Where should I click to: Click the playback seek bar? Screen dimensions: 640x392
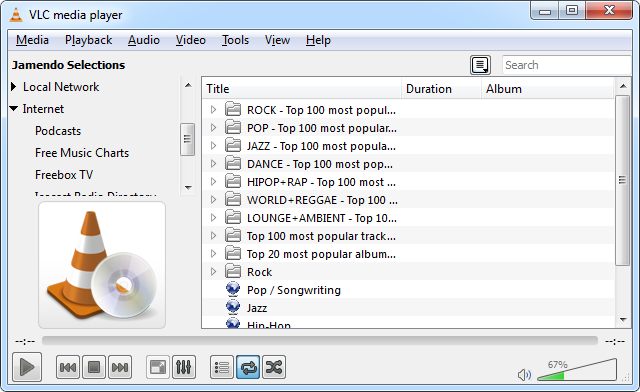(x=320, y=341)
